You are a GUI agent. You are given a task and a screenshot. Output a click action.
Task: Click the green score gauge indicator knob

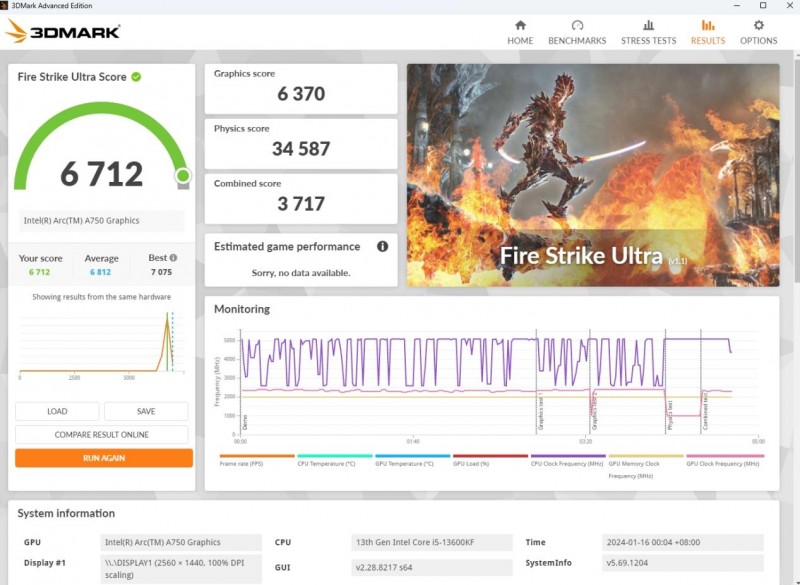tap(183, 176)
